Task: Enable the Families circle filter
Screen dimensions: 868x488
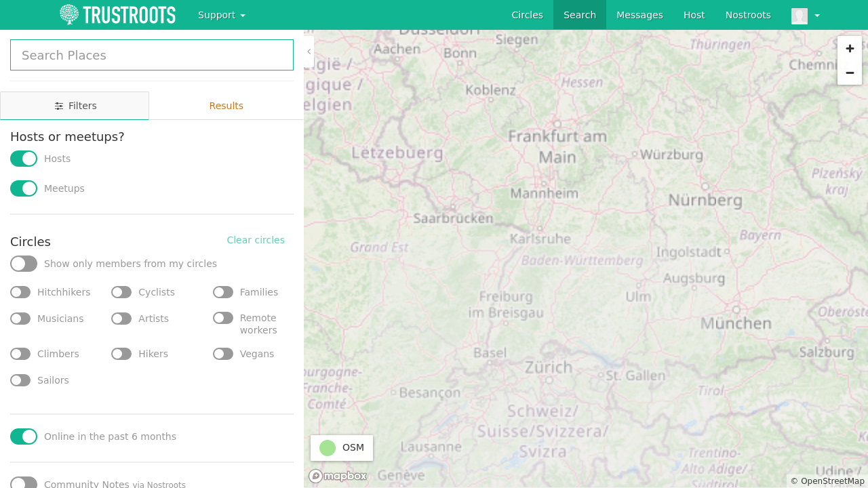Action: 223,292
